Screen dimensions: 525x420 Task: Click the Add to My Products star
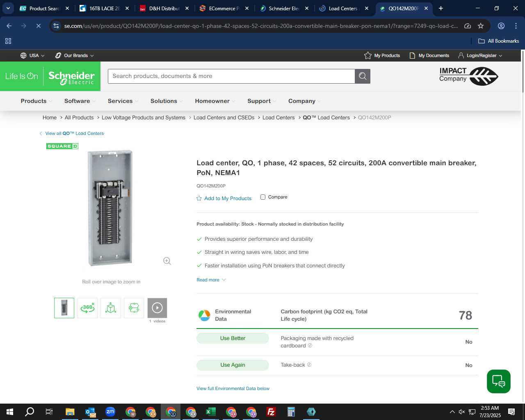tap(199, 199)
